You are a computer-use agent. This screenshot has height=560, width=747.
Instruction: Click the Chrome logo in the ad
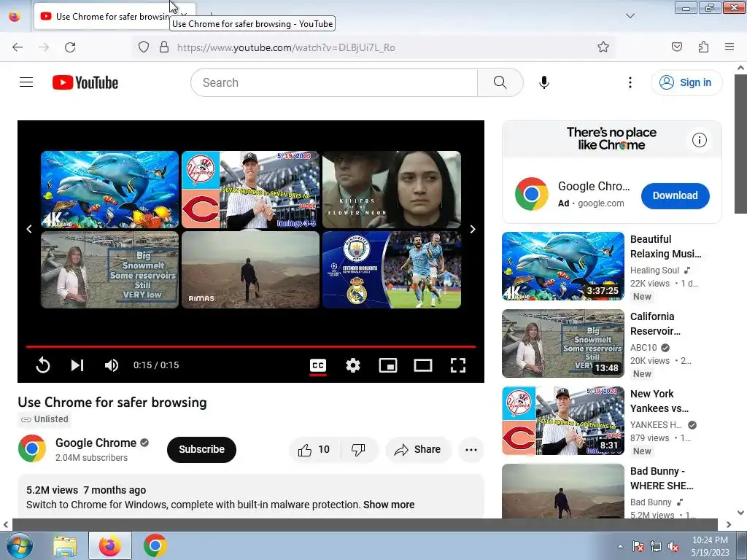pos(531,194)
